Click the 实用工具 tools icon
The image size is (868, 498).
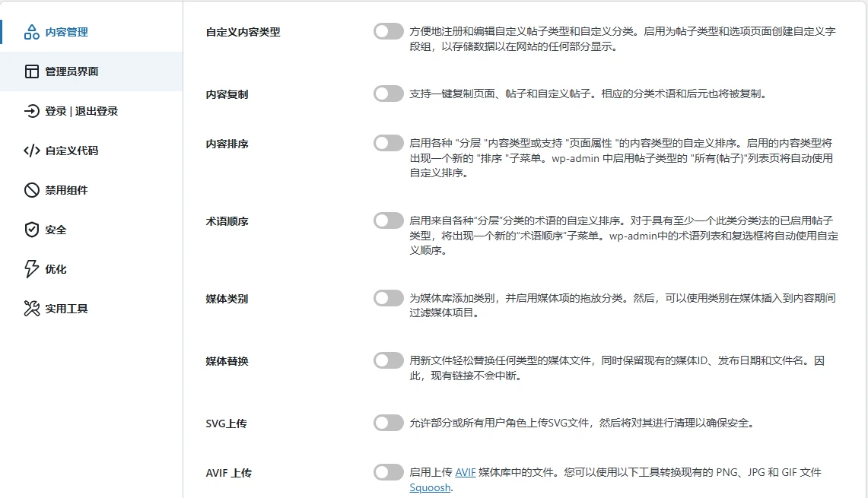(31, 309)
